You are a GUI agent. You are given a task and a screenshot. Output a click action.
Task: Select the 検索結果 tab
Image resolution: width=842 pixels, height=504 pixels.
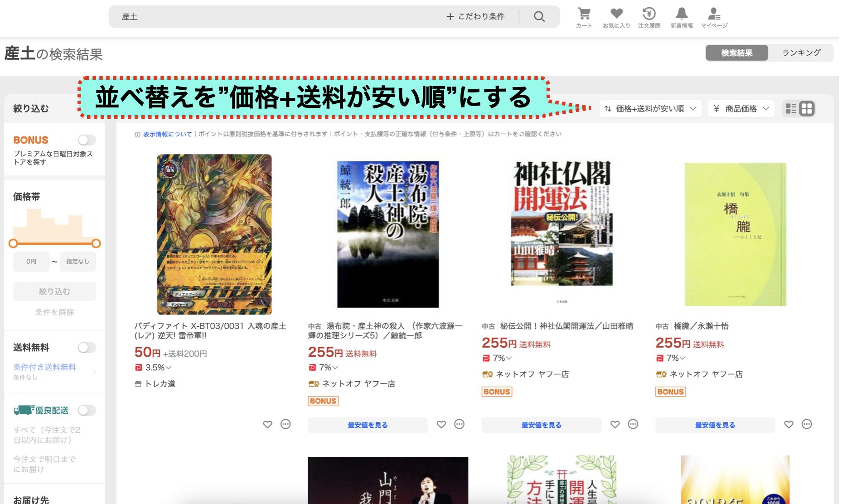737,53
